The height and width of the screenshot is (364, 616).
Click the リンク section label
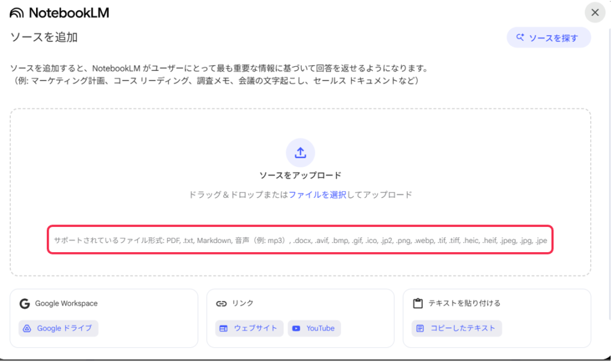[x=243, y=304]
